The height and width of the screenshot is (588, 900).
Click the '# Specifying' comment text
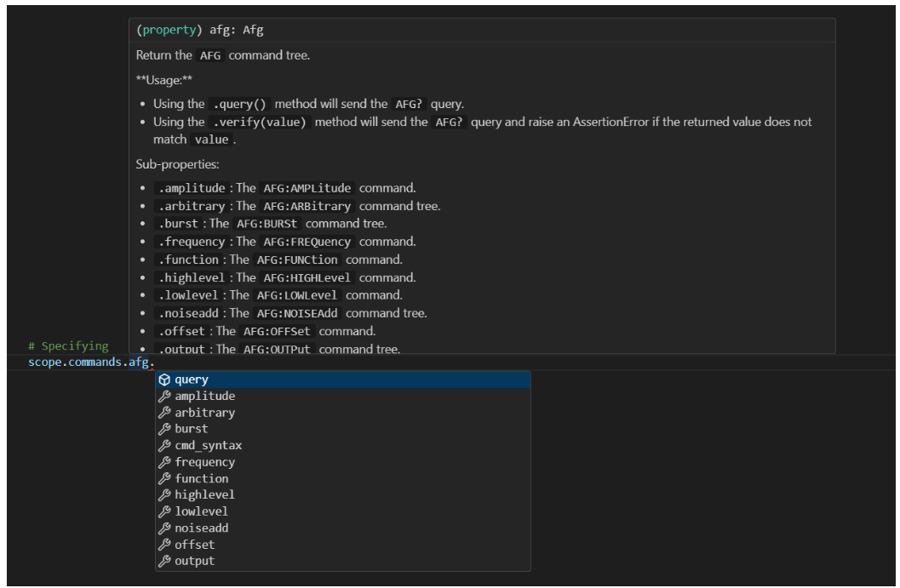(68, 346)
